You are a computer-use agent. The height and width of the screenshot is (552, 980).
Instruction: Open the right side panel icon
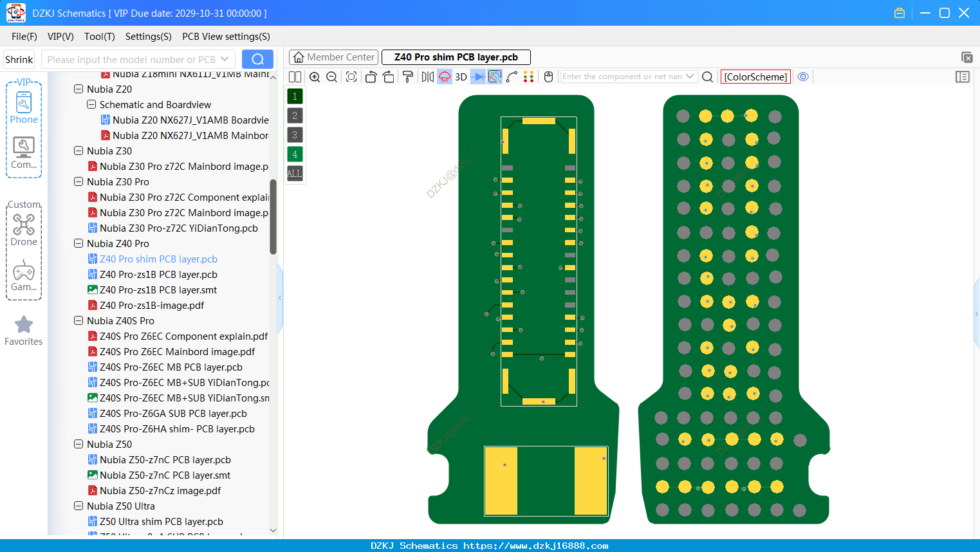click(963, 77)
